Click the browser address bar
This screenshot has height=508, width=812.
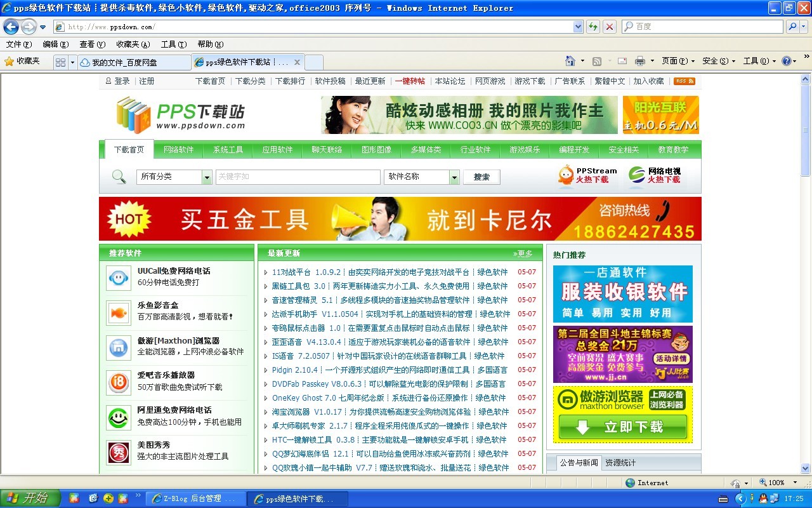314,27
